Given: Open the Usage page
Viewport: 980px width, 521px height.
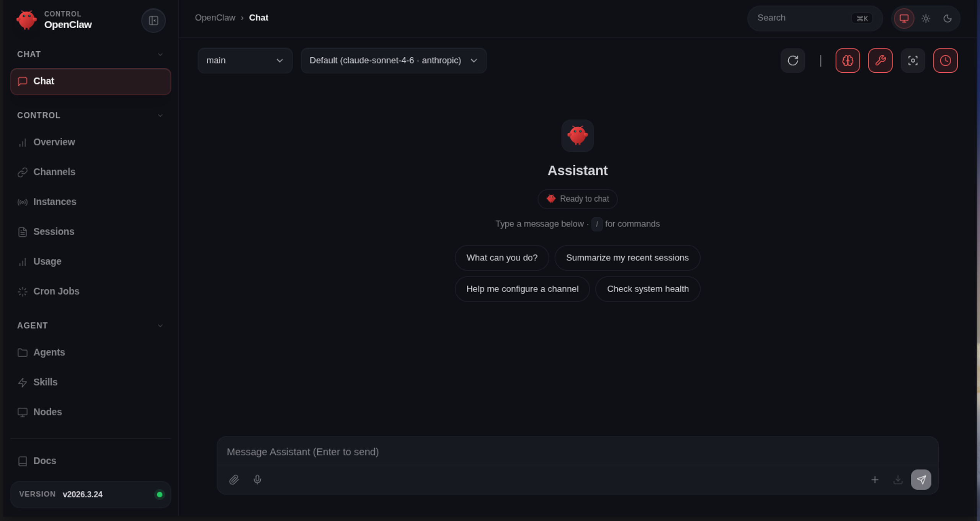Looking at the screenshot, I should coord(91,262).
